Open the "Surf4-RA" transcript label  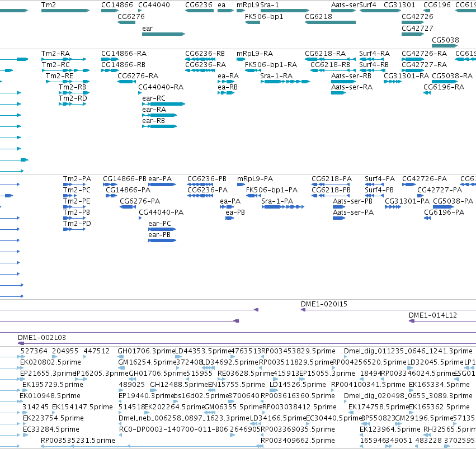375,54
